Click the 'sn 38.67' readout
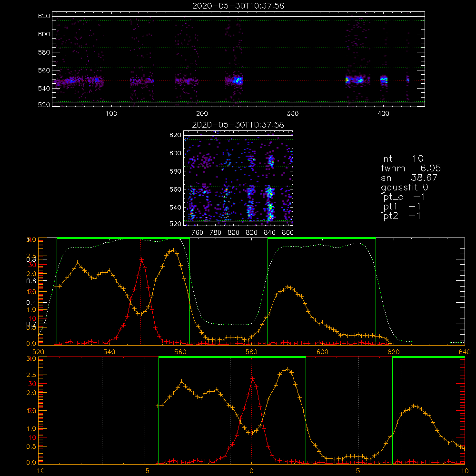The width and height of the screenshot is (476, 476). (409, 178)
